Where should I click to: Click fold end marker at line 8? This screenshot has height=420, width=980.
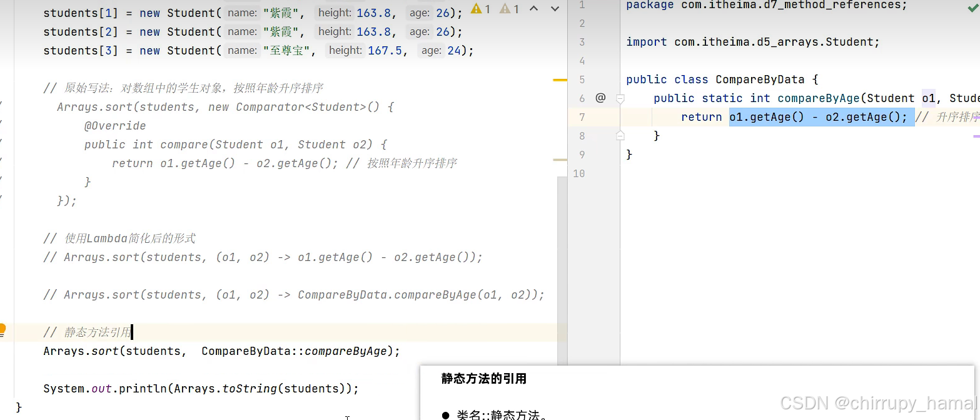(x=620, y=135)
